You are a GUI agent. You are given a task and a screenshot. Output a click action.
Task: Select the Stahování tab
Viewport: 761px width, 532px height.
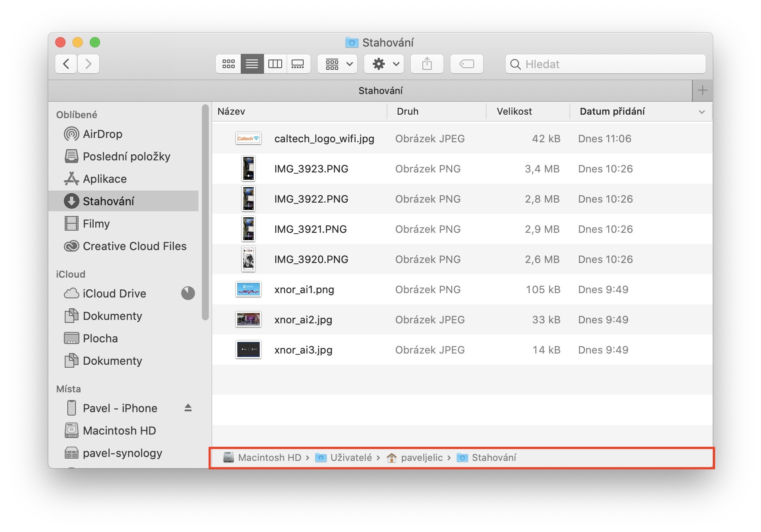click(380, 91)
